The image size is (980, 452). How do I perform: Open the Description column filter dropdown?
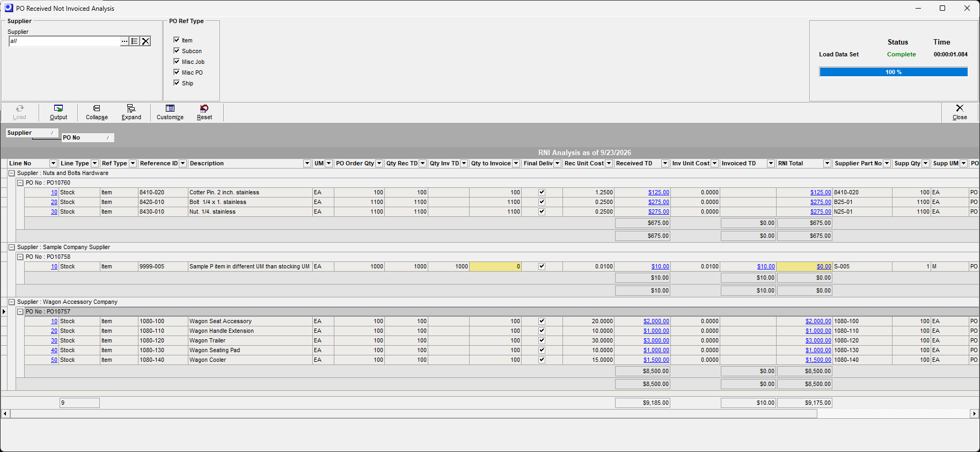click(307, 163)
